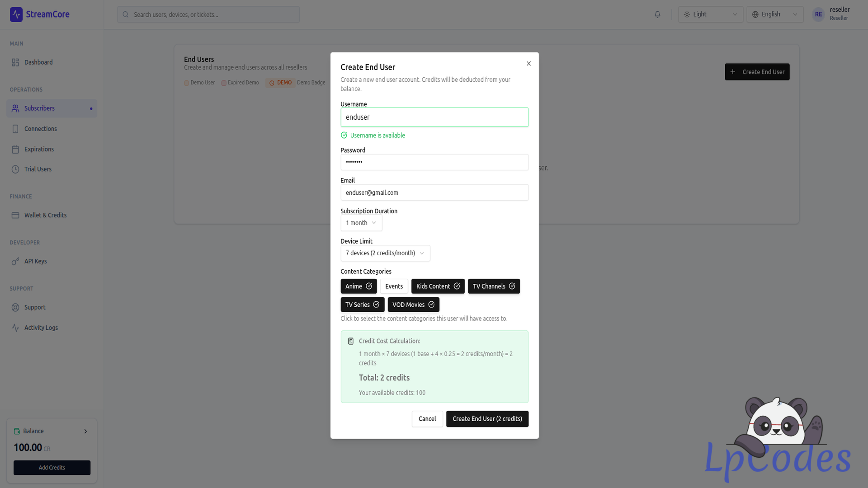Open Dashboard from the sidebar

pyautogui.click(x=38, y=62)
